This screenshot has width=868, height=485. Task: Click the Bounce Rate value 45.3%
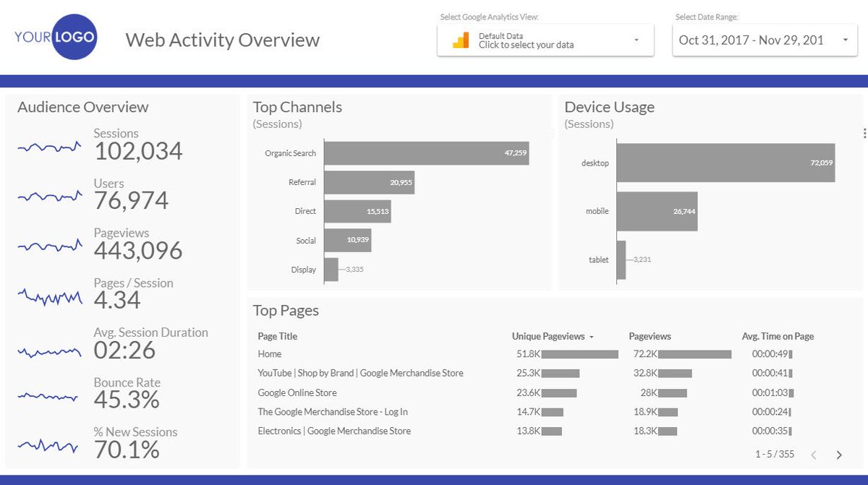click(x=127, y=400)
